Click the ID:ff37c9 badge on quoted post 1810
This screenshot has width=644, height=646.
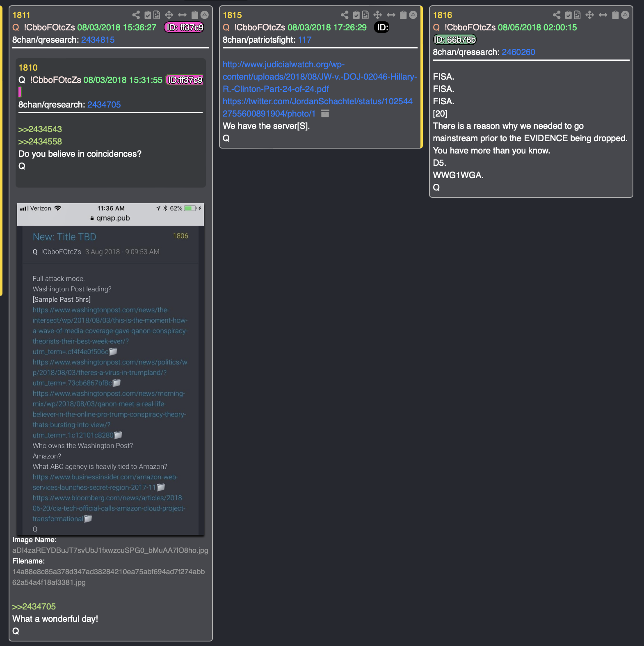(185, 80)
